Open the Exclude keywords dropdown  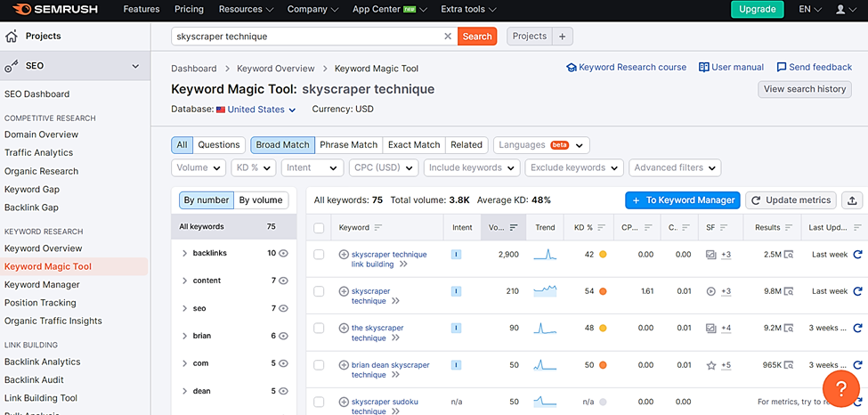click(574, 168)
